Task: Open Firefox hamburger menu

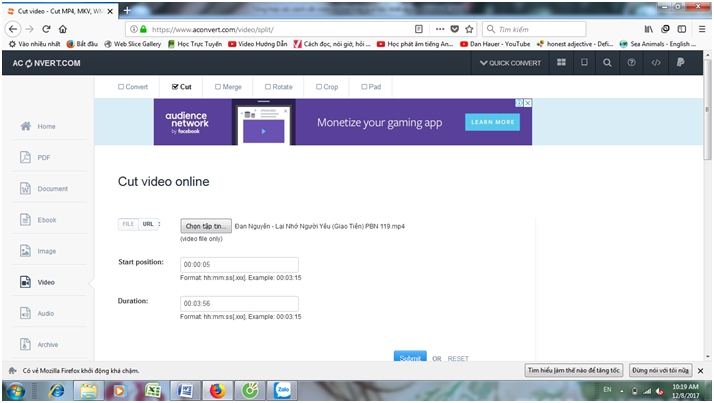Action: coord(700,29)
